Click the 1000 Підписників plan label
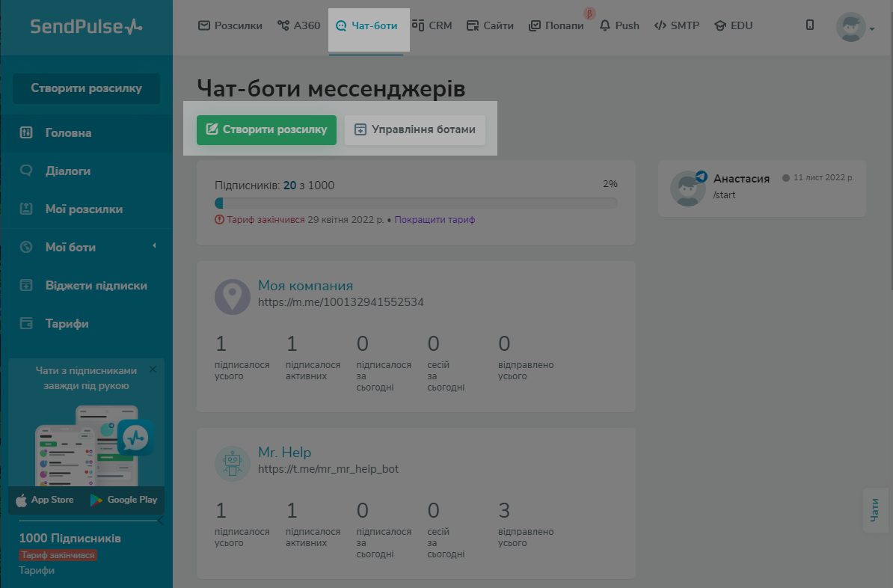Screen dimensions: 893x588 (70, 539)
